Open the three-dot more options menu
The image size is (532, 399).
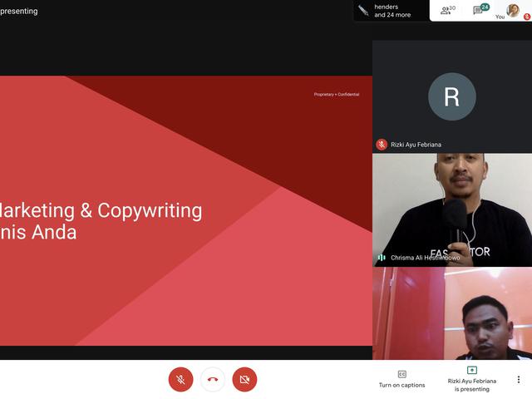(x=519, y=379)
